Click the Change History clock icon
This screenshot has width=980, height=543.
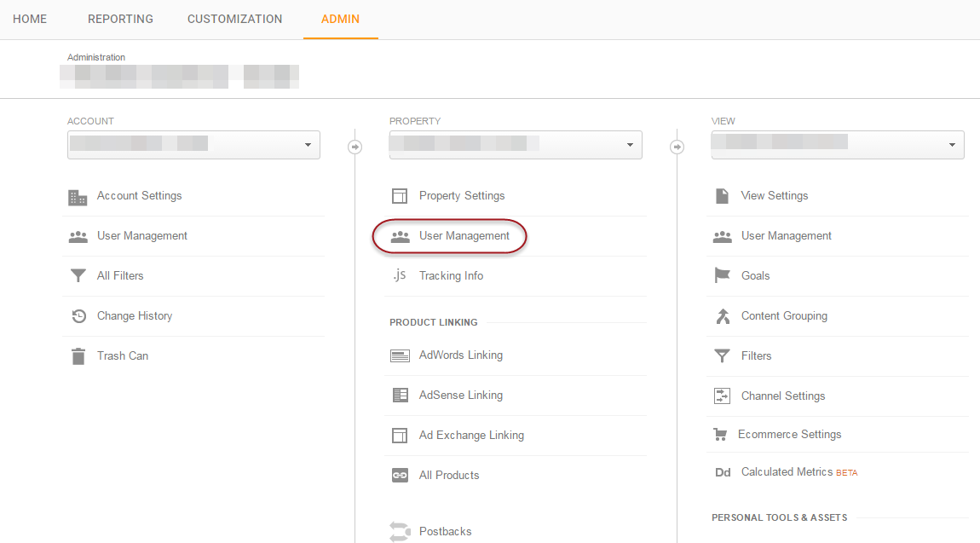click(x=78, y=316)
